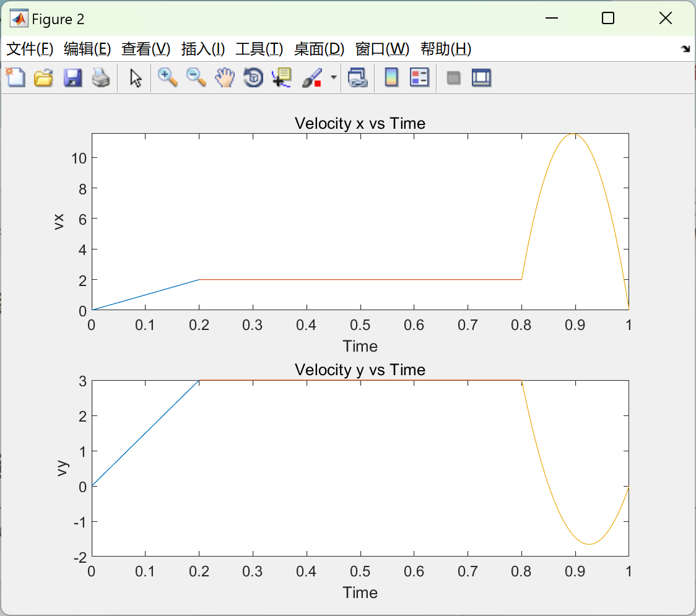Open the 工具(T) menu
Screen dimensions: 696x616
pos(259,49)
